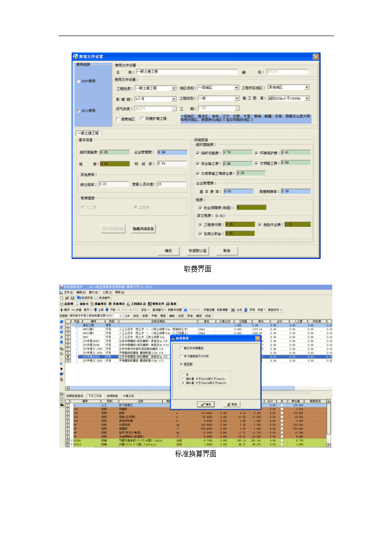Click the 展开 plus toolbar icon

pyautogui.click(x=62, y=310)
